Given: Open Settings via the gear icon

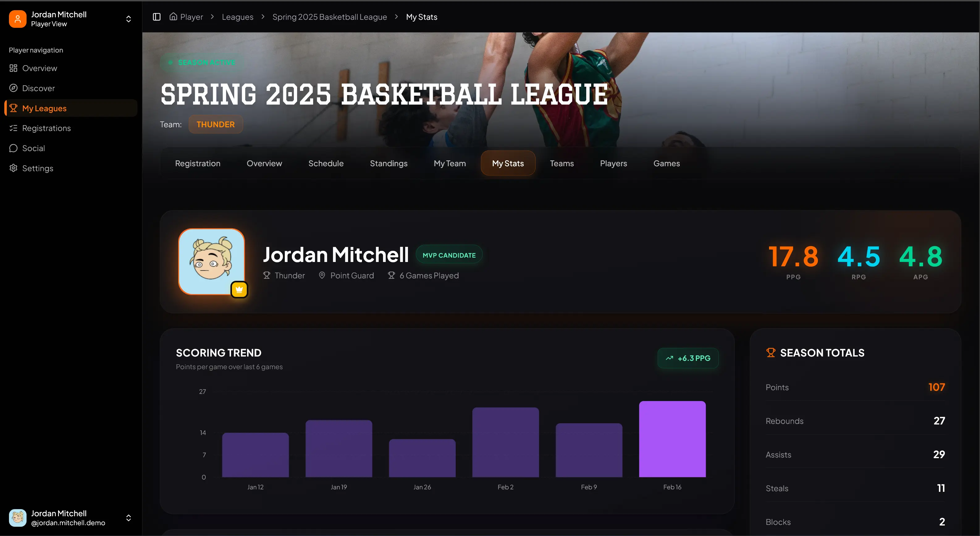Looking at the screenshot, I should point(14,168).
